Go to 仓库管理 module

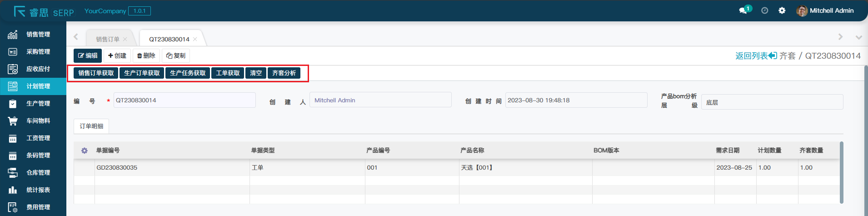(38, 173)
